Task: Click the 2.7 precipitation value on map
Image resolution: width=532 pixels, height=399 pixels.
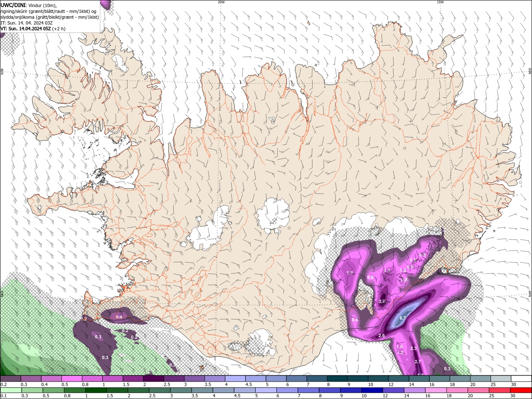Action: [418, 362]
